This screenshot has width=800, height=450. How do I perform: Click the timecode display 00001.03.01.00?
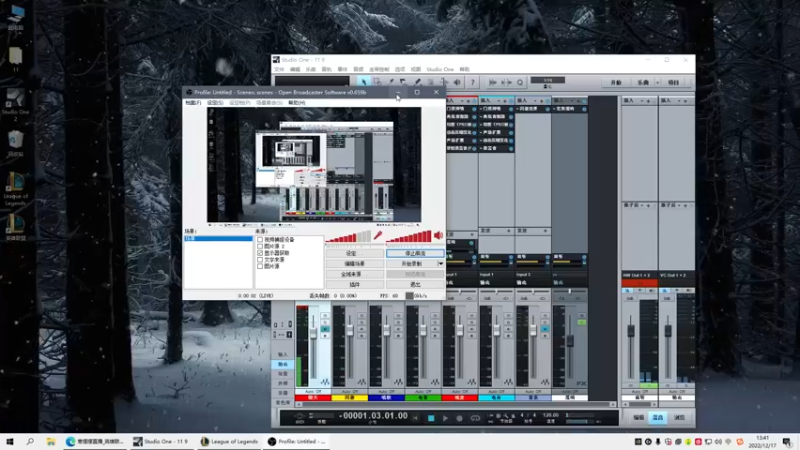pyautogui.click(x=373, y=416)
